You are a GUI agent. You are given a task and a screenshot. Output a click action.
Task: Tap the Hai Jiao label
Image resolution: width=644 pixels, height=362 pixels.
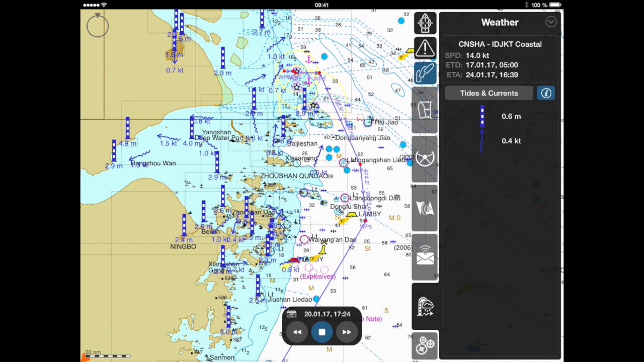click(386, 122)
